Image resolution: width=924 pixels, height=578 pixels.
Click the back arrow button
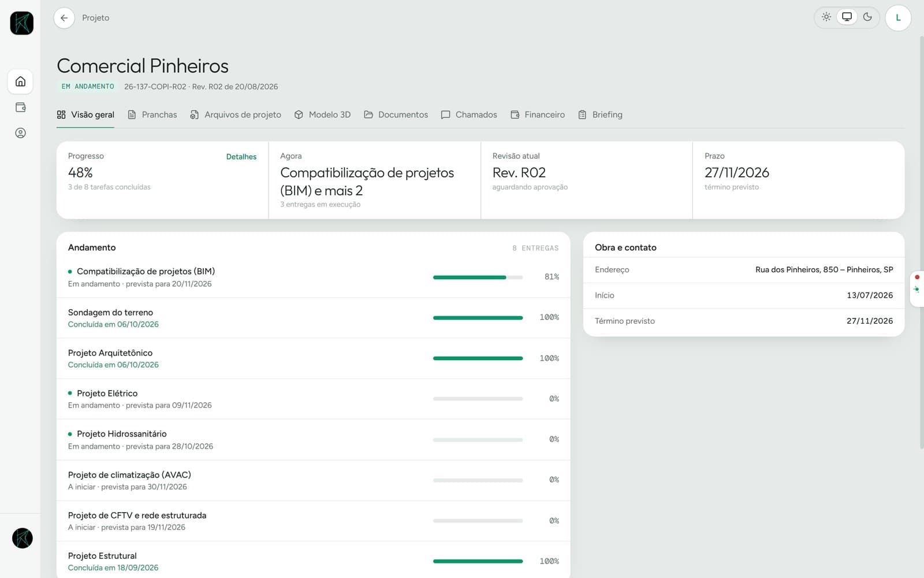[x=64, y=18]
